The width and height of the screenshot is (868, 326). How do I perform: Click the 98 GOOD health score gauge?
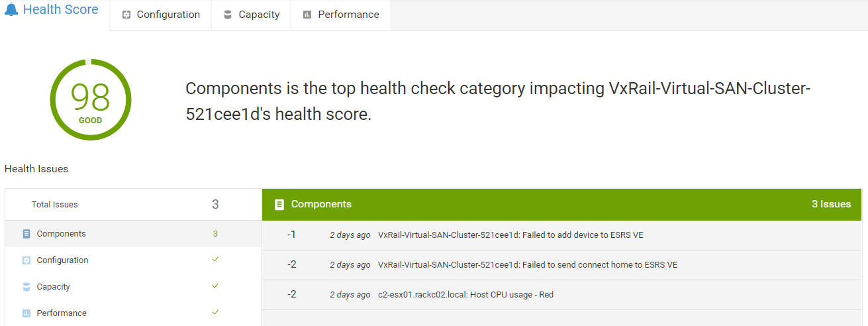(91, 99)
